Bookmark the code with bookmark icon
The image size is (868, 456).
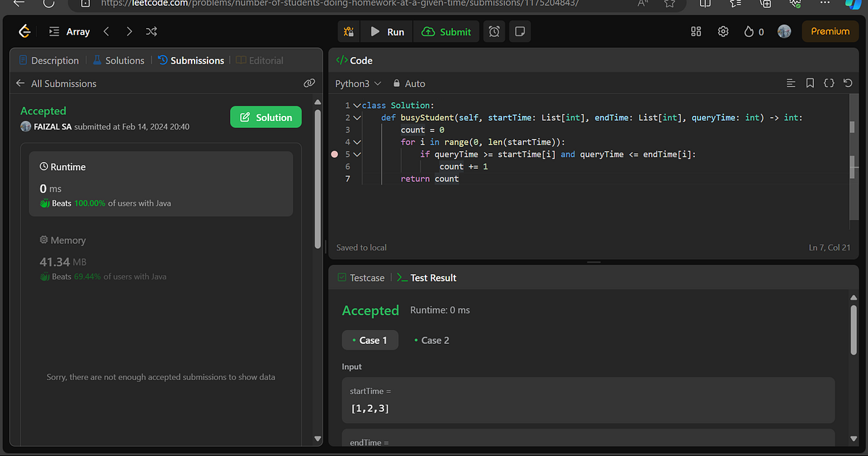810,84
